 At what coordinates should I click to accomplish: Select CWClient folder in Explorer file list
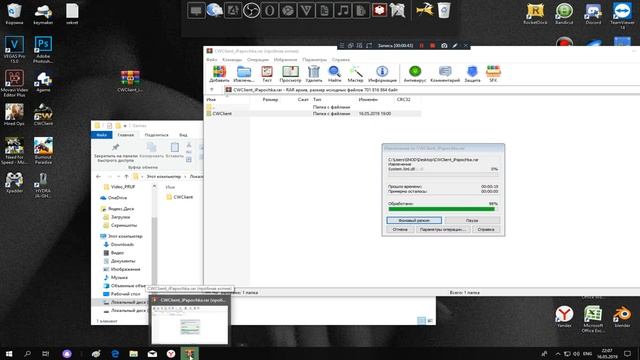[x=180, y=197]
